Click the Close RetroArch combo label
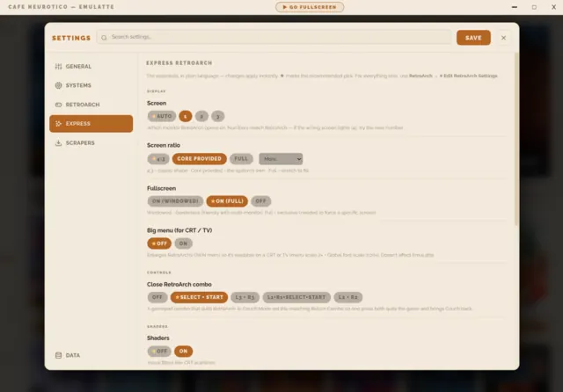Screen dimensions: 563x392 coord(179,285)
